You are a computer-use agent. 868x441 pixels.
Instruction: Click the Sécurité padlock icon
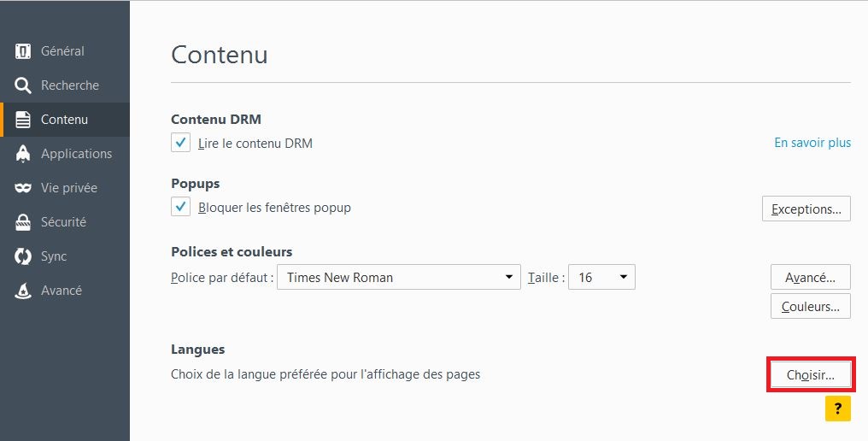23,222
